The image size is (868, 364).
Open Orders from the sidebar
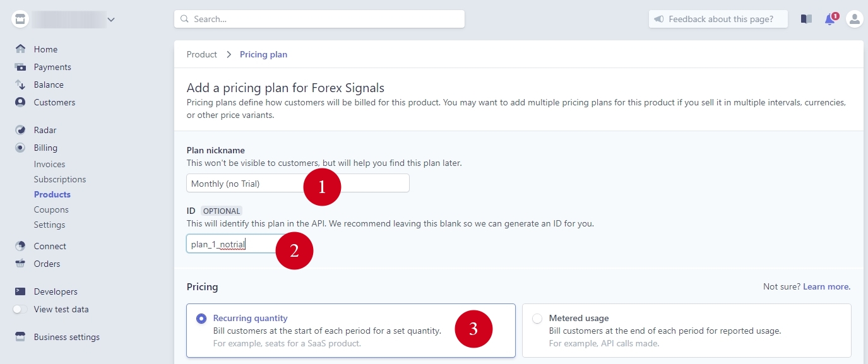click(x=46, y=263)
